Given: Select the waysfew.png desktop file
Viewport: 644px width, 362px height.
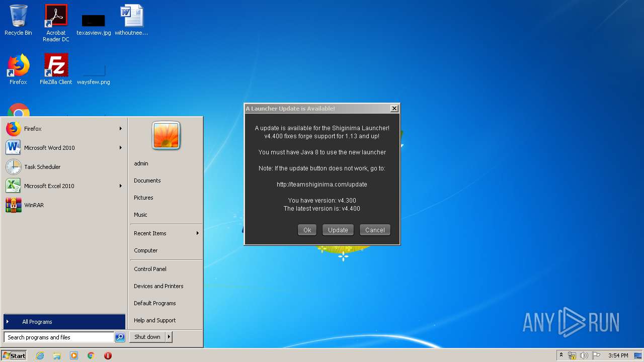Looking at the screenshot, I should pos(94,74).
